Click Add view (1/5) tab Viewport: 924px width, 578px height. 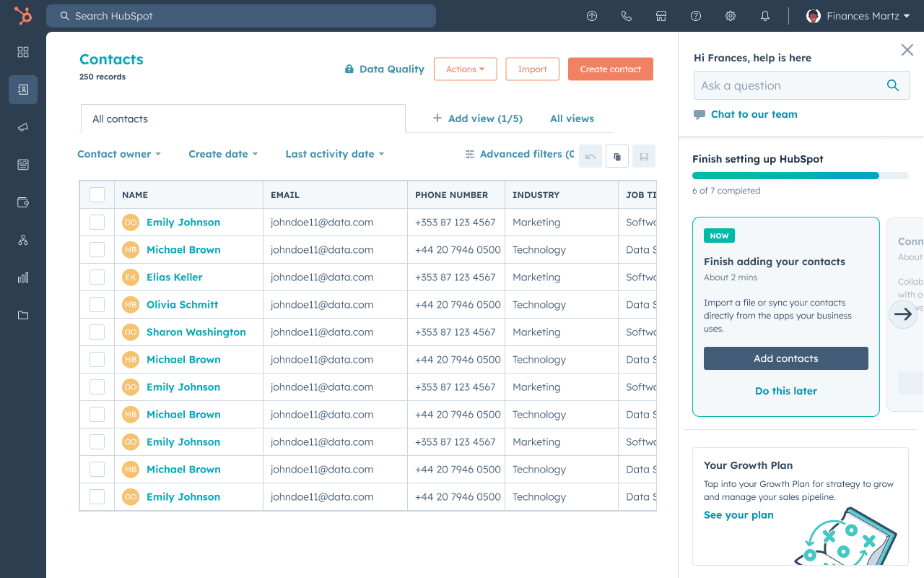478,118
